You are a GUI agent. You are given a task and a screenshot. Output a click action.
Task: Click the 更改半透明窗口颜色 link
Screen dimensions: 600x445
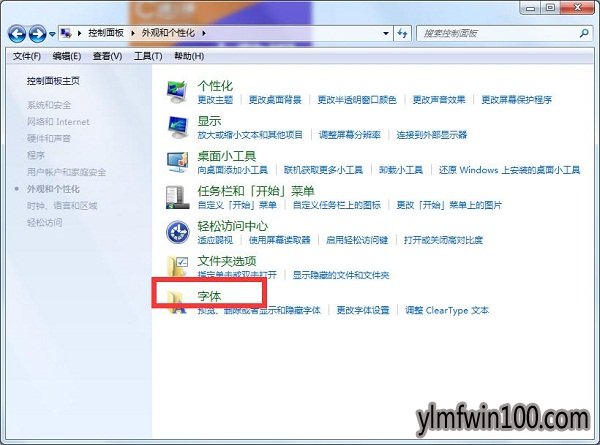[x=357, y=100]
